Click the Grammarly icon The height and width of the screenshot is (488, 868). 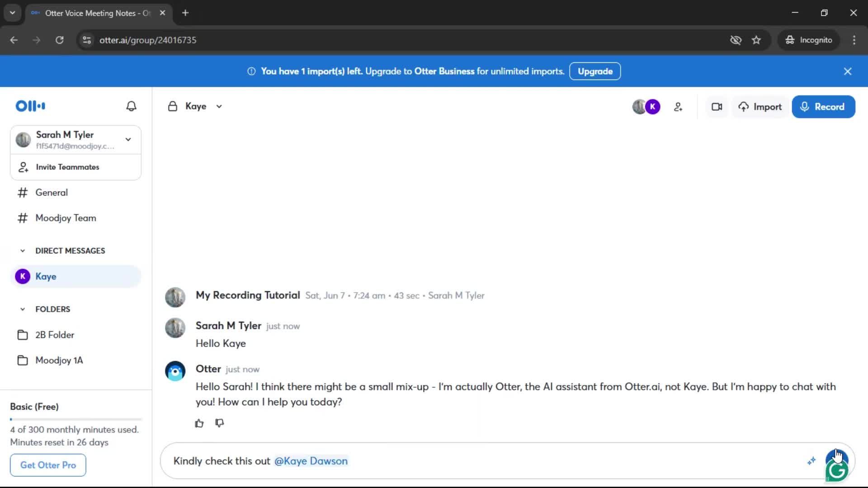[x=837, y=471]
